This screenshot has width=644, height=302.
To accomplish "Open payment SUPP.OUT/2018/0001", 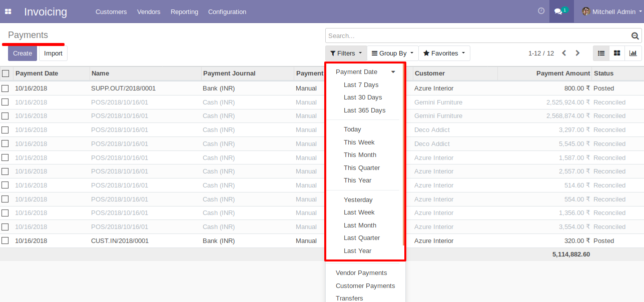I will click(123, 88).
